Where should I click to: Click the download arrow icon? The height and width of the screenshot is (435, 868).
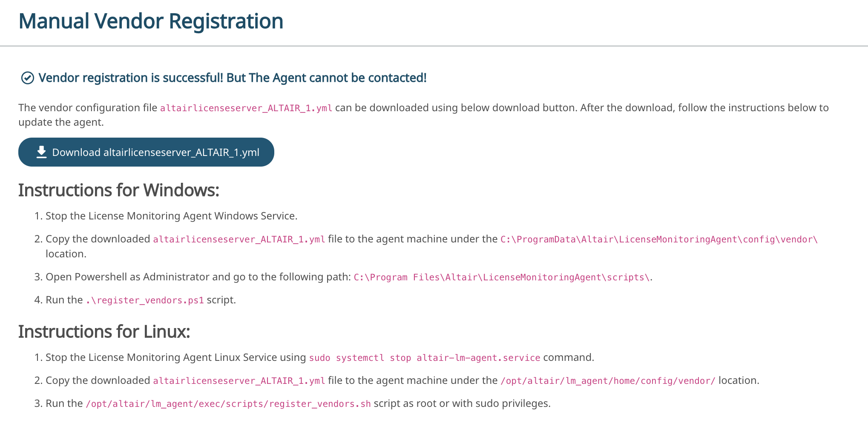point(41,152)
